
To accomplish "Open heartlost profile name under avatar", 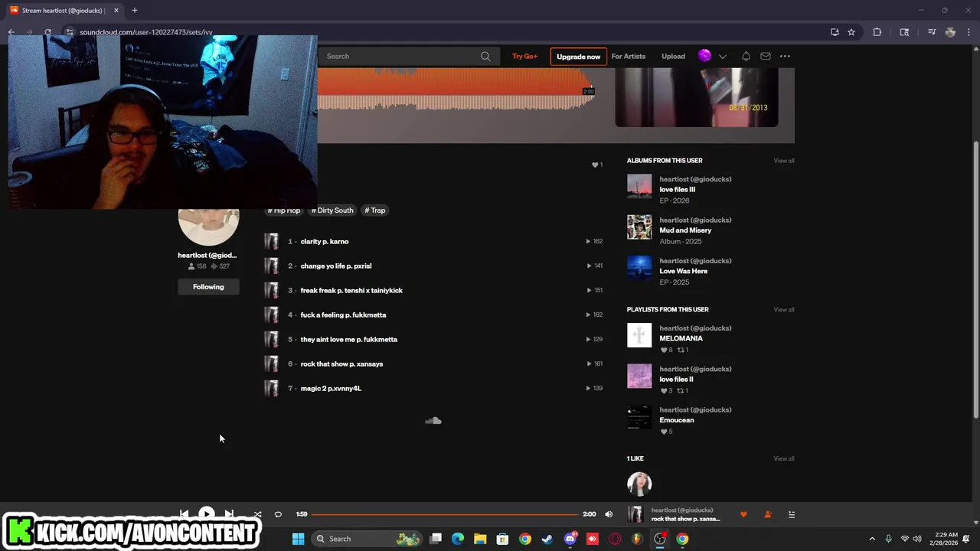I will coord(207,255).
